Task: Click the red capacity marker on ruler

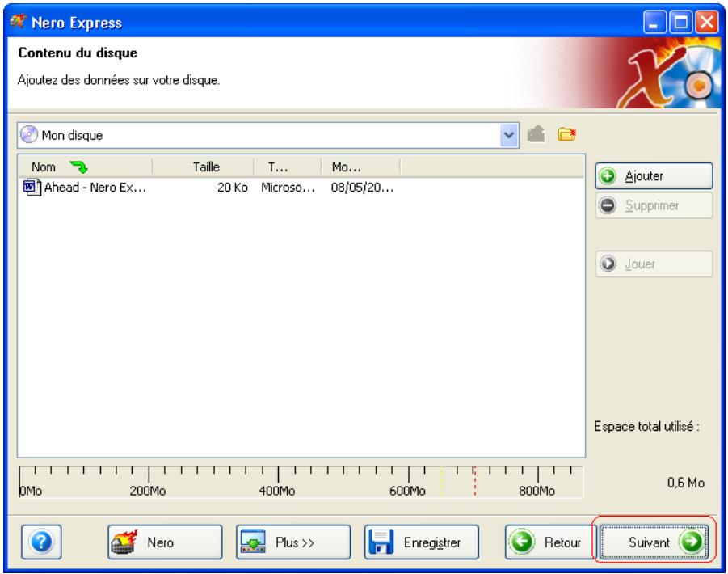Action: pos(474,481)
